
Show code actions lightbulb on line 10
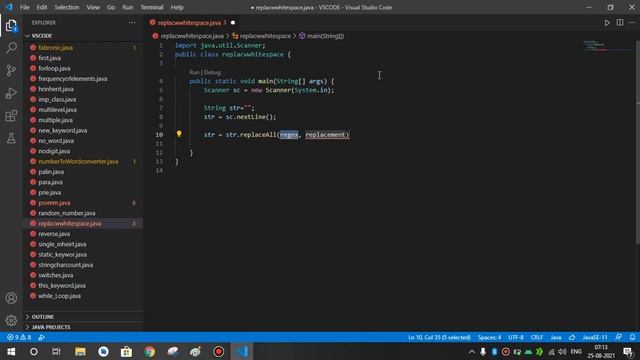pyautogui.click(x=179, y=134)
